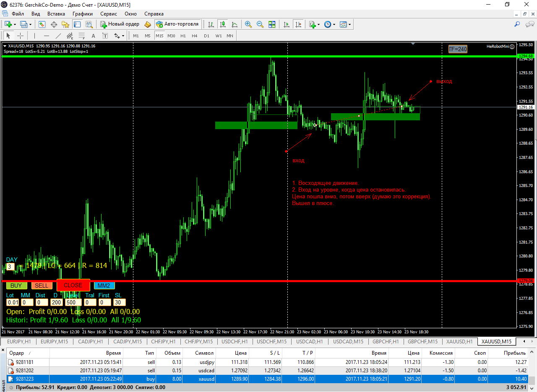The image size is (537, 392).
Task: Open a new chart via toolbar icon
Action: tap(8, 24)
